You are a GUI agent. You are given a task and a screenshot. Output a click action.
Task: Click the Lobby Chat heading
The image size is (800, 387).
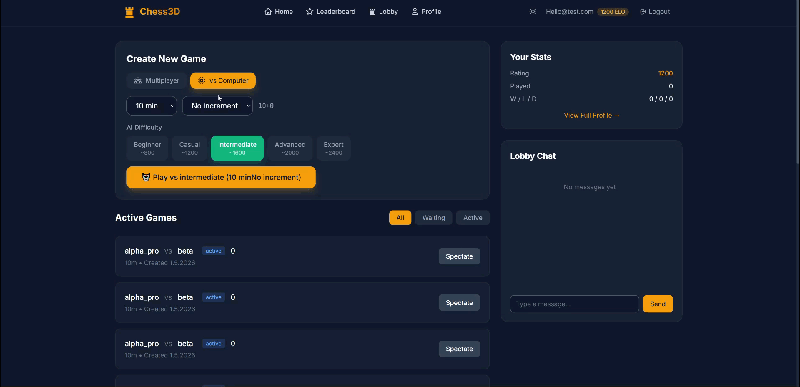point(533,156)
